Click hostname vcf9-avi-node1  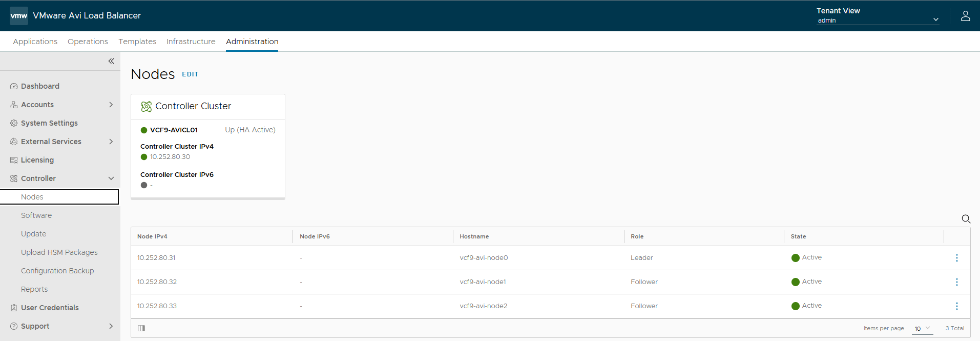pyautogui.click(x=483, y=282)
